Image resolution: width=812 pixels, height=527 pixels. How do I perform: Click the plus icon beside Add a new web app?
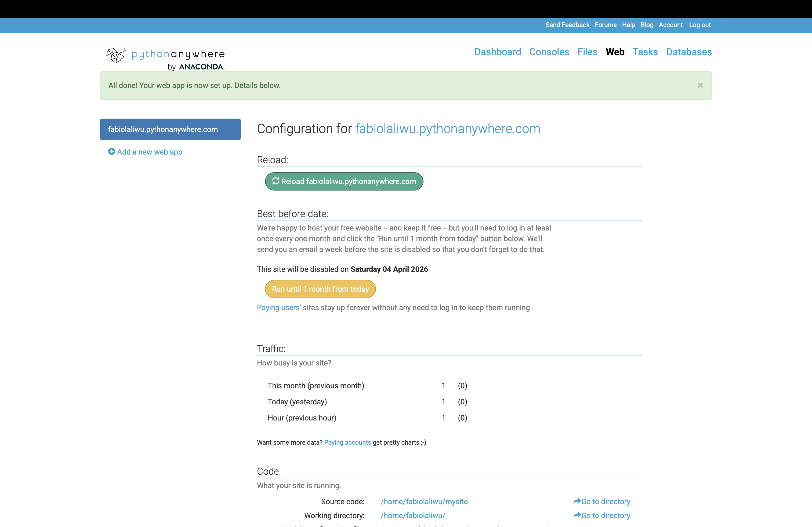pos(111,151)
